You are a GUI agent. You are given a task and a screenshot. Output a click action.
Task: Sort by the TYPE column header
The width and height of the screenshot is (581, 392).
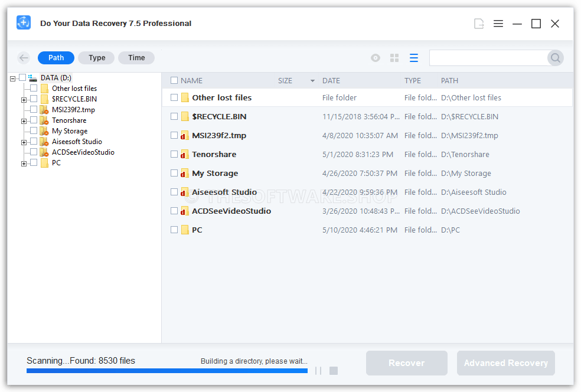pyautogui.click(x=412, y=81)
